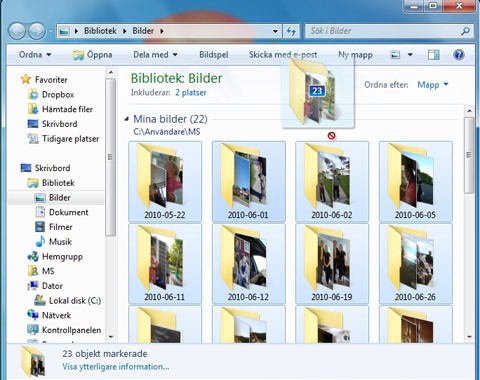The image size is (480, 380).
Task: Open the view options dropdown arrow
Action: coord(410,55)
